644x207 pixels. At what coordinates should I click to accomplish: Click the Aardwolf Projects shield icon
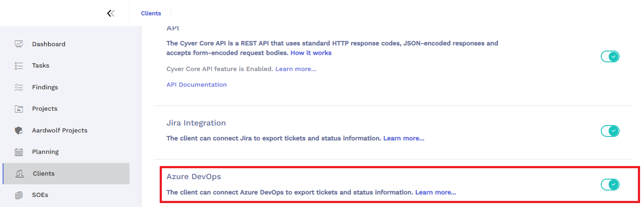pos(19,130)
